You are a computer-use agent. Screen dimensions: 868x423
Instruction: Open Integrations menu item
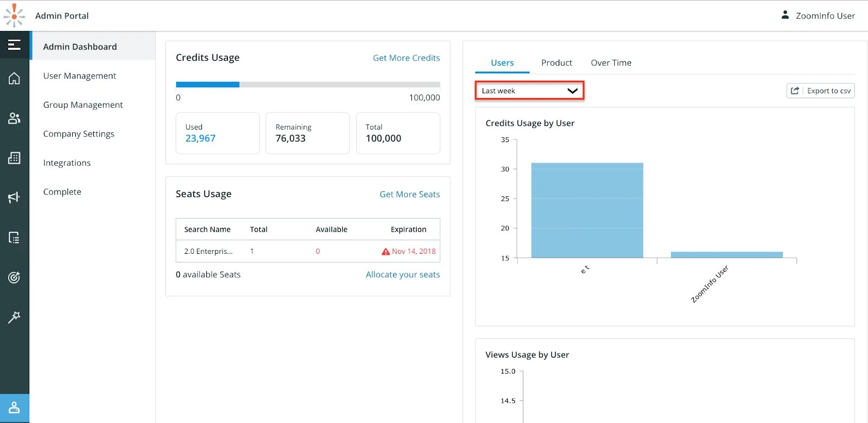(x=67, y=163)
